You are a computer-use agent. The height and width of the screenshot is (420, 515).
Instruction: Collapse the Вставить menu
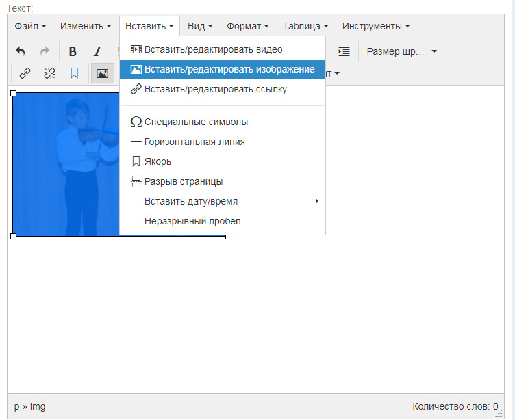click(x=149, y=26)
